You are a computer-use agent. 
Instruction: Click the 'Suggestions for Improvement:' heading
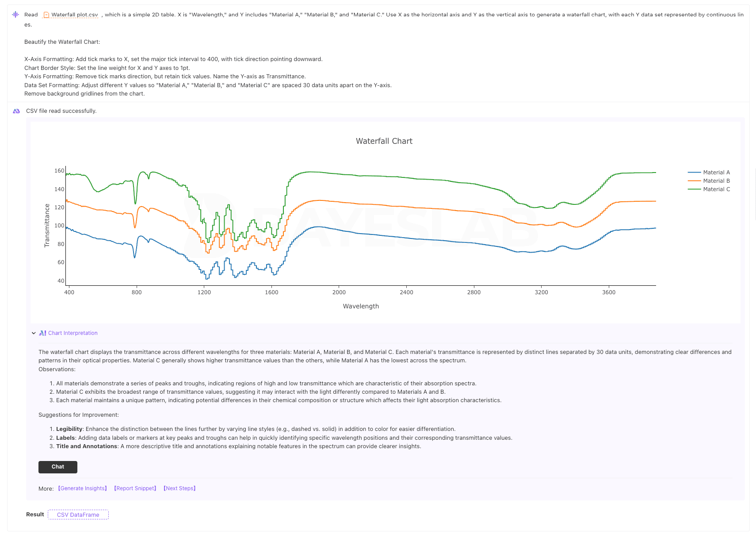pyautogui.click(x=79, y=415)
